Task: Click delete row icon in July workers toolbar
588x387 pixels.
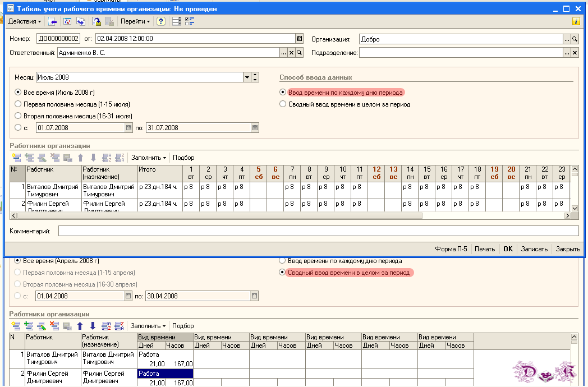Action: click(55, 158)
